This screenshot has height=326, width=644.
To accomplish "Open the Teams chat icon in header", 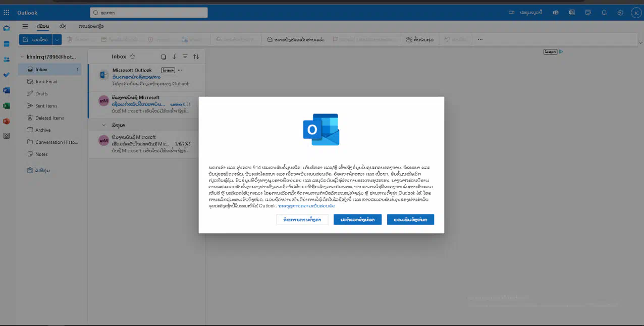I will (x=556, y=13).
